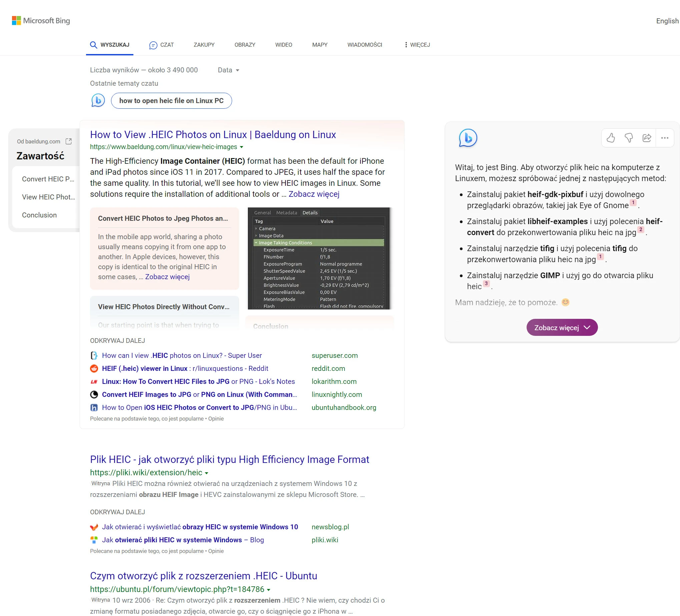Click the Microsoft Bing logo
The image size is (680, 616).
point(41,21)
